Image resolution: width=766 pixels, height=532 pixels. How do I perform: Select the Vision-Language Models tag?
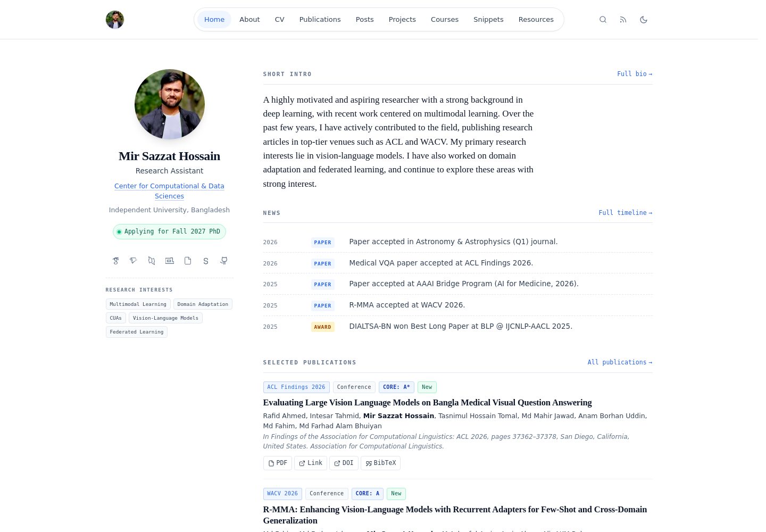click(x=165, y=318)
